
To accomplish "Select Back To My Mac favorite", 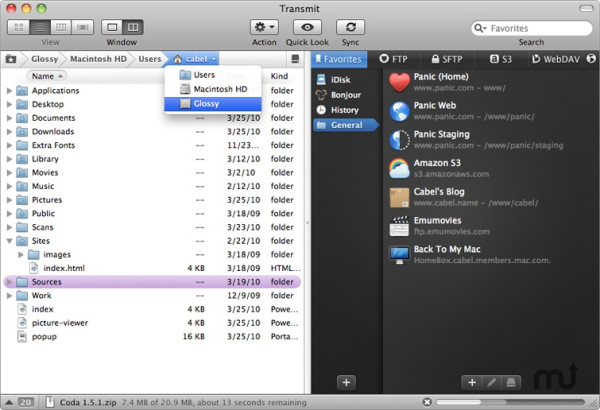I will (x=398, y=253).
